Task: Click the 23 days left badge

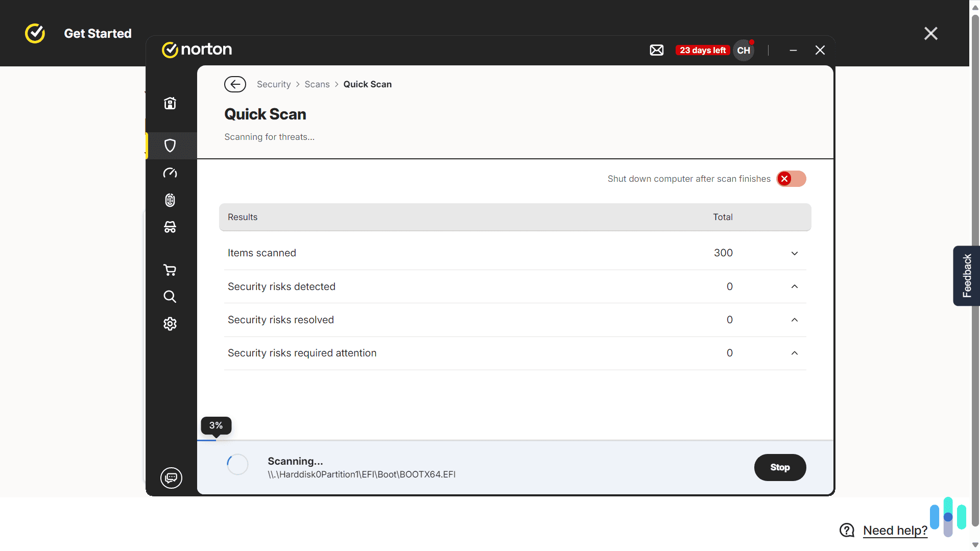Action: [x=703, y=50]
